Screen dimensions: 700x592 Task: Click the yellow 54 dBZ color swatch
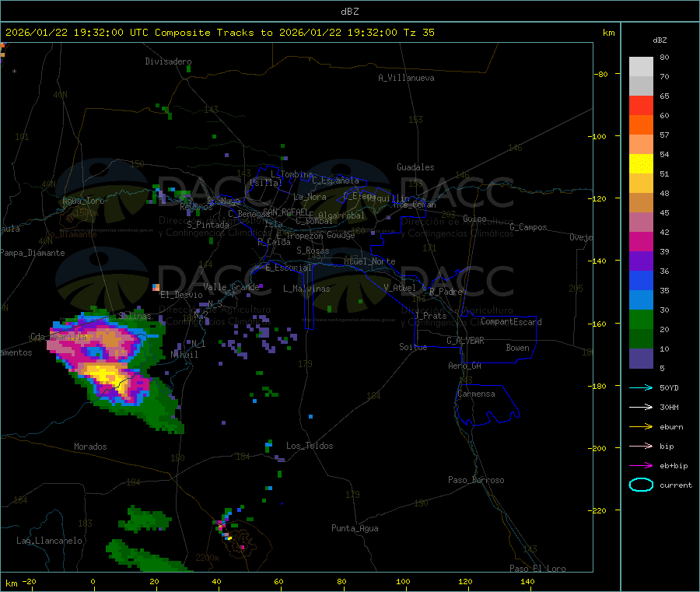[x=641, y=164]
